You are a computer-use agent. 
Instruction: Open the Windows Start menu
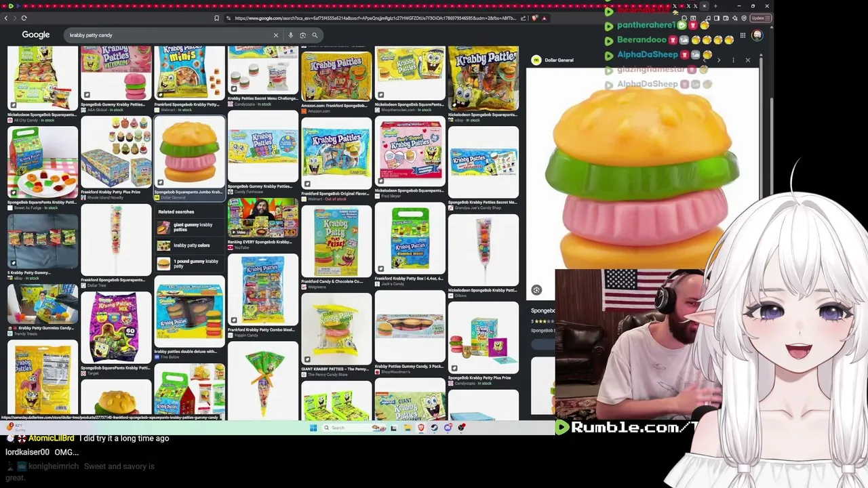tap(313, 428)
